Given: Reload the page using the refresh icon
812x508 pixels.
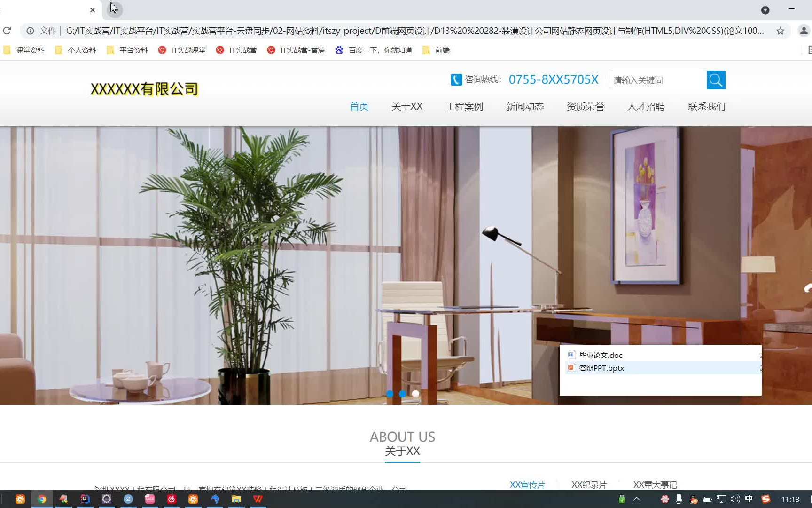Looking at the screenshot, I should (x=7, y=31).
